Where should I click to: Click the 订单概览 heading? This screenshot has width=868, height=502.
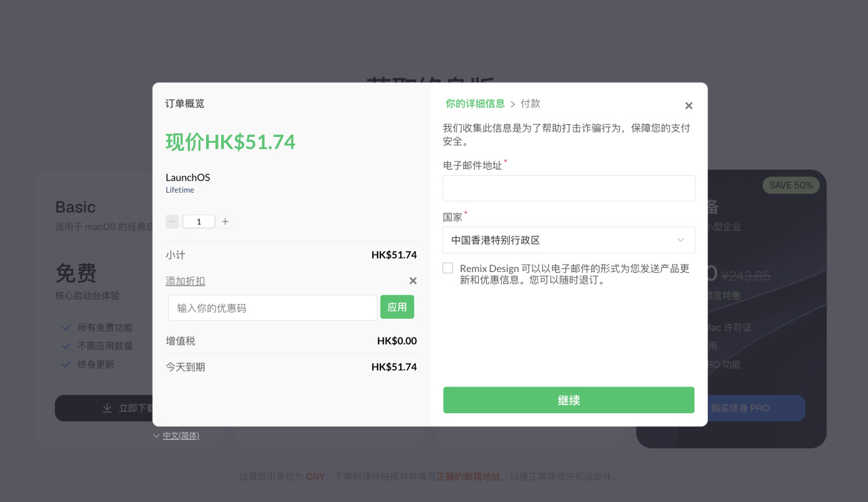(185, 104)
